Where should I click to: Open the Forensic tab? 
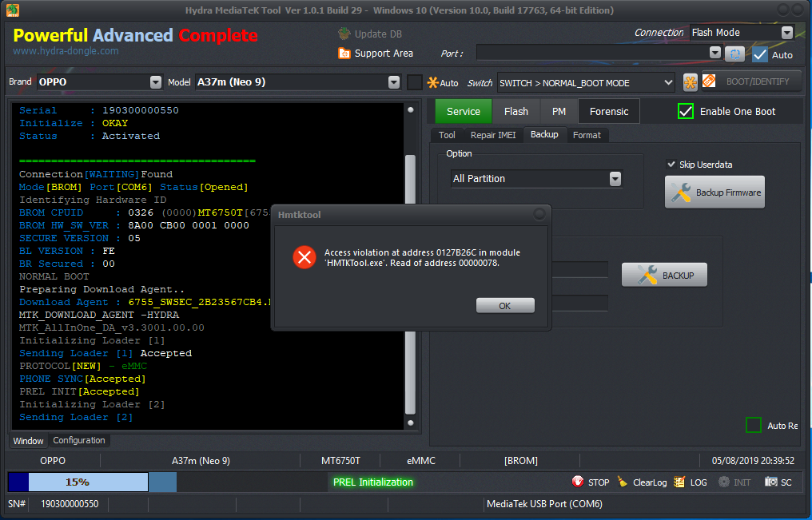tap(609, 111)
